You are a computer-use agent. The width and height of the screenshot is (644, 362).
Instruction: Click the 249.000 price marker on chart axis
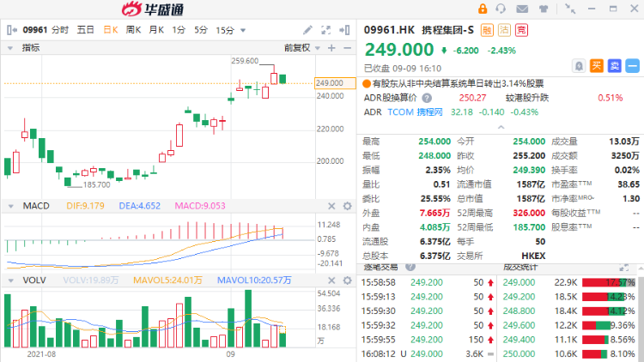(x=335, y=83)
